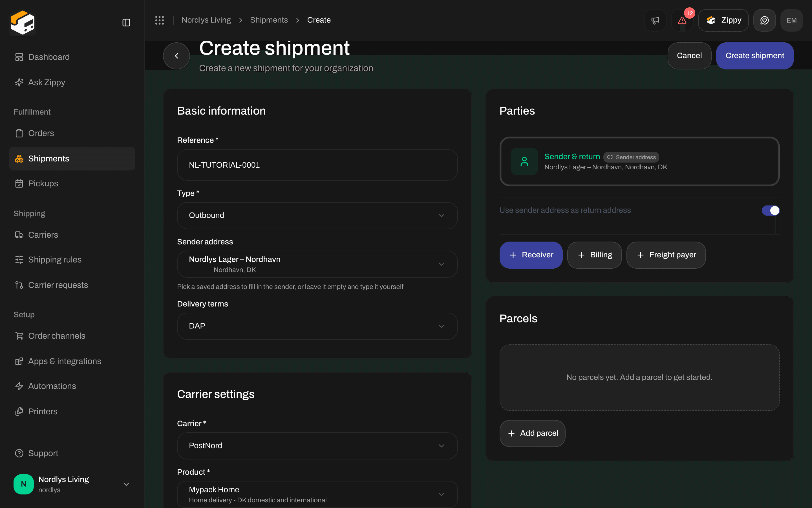Click the Add parcel button

(x=532, y=433)
